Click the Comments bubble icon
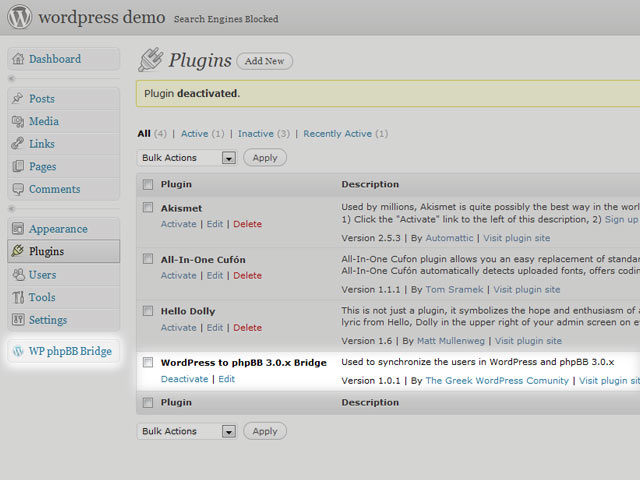The width and height of the screenshot is (640, 480). coord(18,189)
